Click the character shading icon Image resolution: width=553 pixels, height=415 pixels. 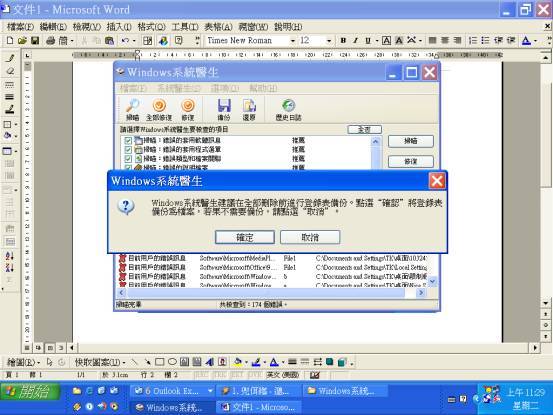tap(399, 41)
